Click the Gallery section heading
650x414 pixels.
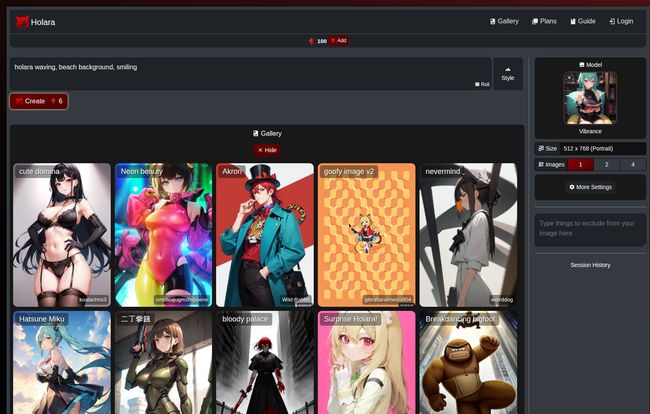[267, 133]
